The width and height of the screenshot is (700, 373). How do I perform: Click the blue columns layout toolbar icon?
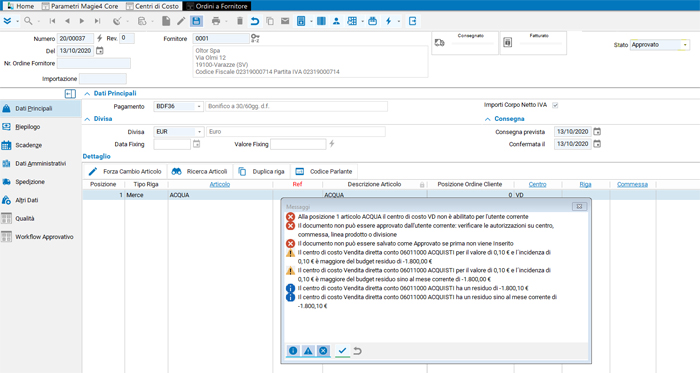pos(321,21)
